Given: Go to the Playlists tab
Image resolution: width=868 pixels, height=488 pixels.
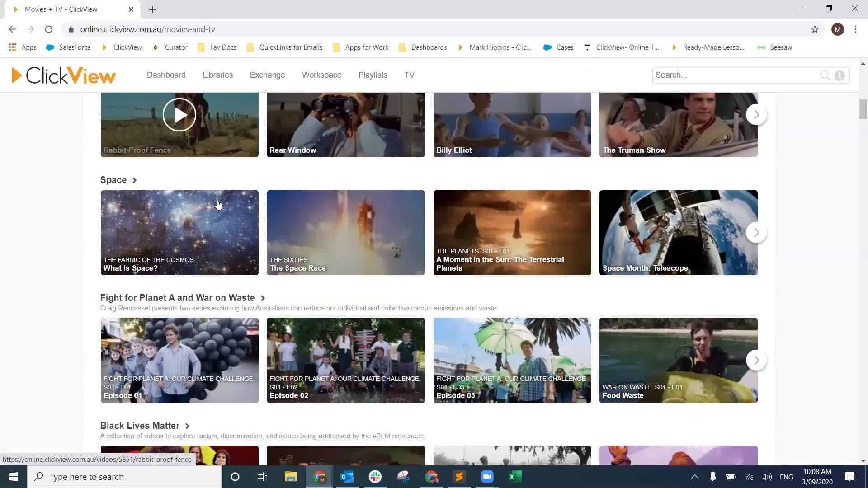Looking at the screenshot, I should point(373,75).
